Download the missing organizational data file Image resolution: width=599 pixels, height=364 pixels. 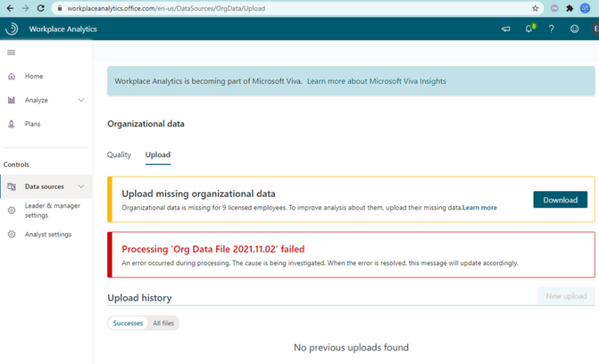tap(560, 199)
